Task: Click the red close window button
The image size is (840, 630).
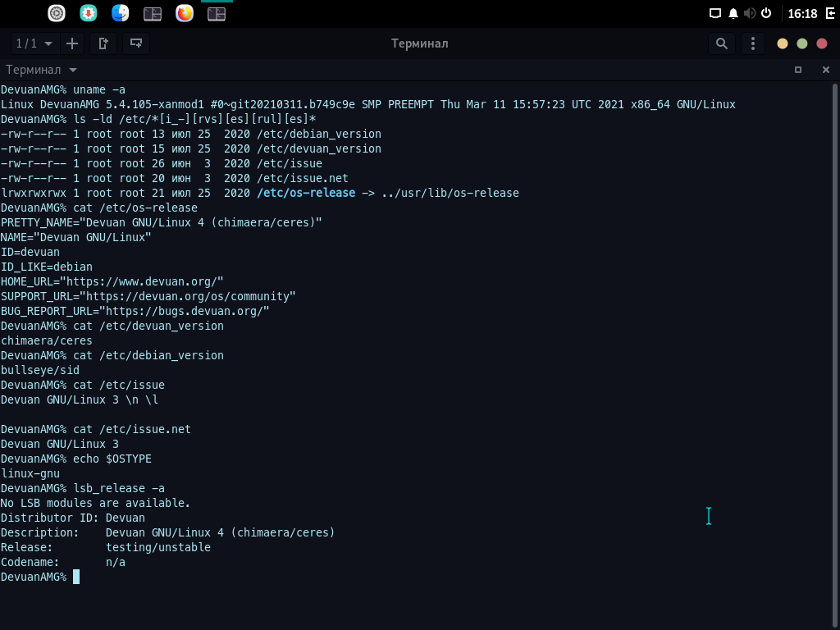Action: [822, 44]
